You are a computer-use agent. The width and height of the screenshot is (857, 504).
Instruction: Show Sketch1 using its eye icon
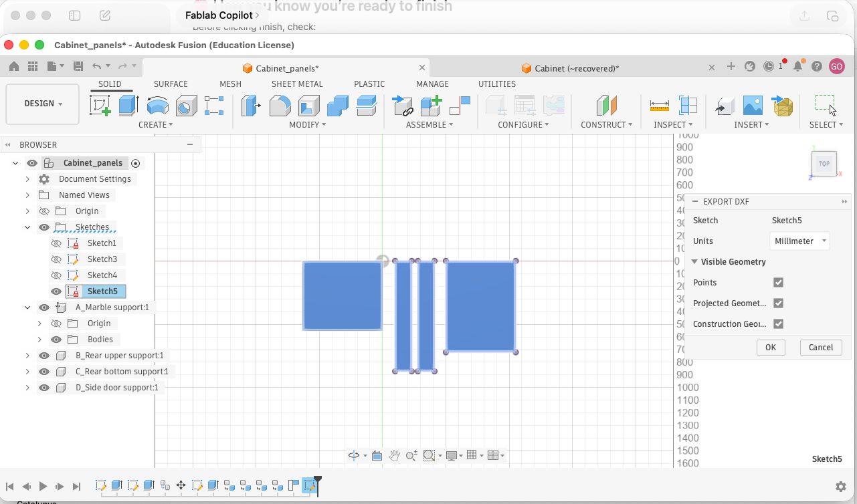(x=56, y=243)
